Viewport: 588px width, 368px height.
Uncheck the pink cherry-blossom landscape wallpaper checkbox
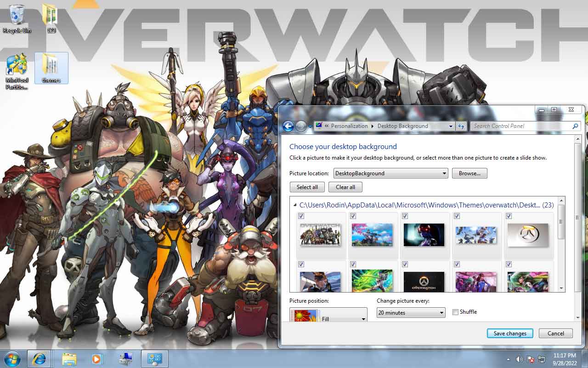pyautogui.click(x=353, y=216)
